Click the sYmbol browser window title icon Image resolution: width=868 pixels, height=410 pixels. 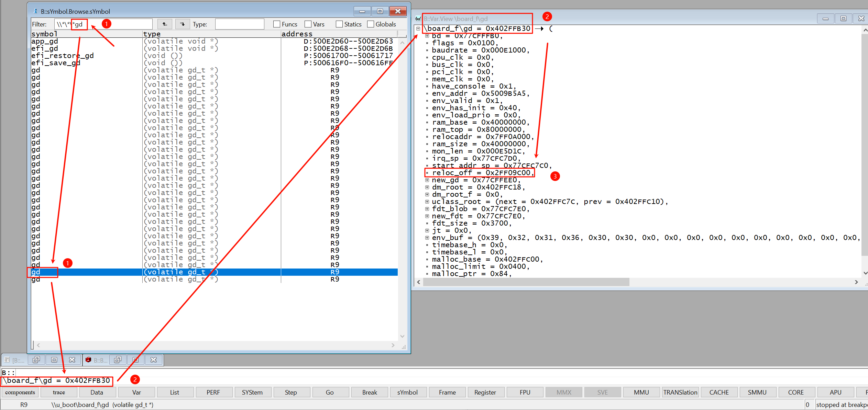[35, 11]
